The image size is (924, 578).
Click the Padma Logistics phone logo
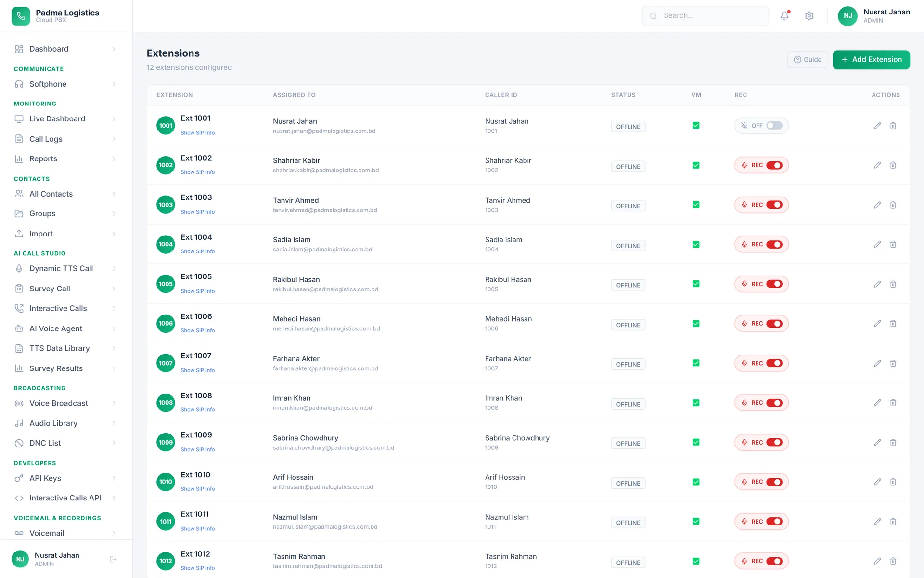click(21, 16)
